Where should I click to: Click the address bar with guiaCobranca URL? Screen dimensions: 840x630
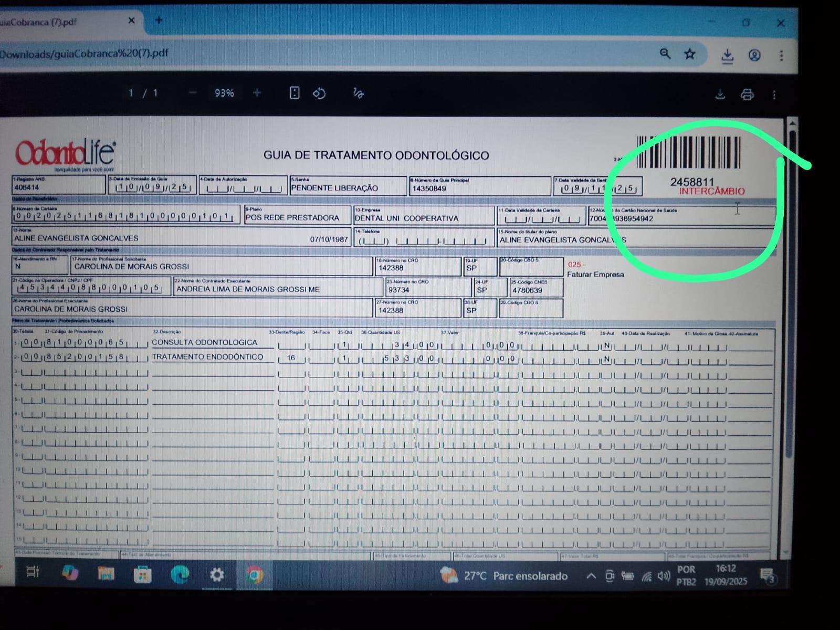point(325,54)
